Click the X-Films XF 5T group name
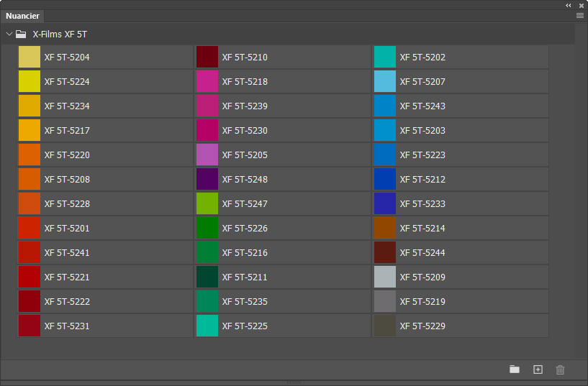This screenshot has width=588, height=386. tap(60, 34)
